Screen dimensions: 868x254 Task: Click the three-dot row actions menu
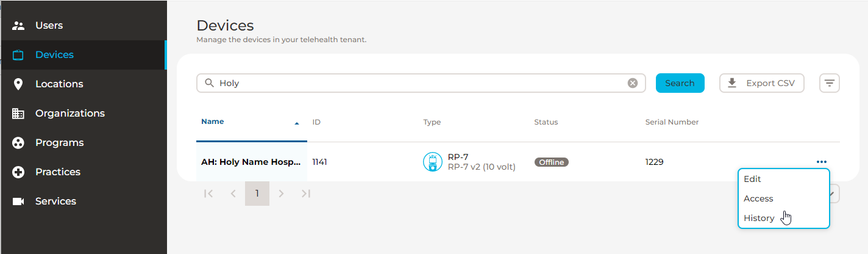pyautogui.click(x=822, y=162)
